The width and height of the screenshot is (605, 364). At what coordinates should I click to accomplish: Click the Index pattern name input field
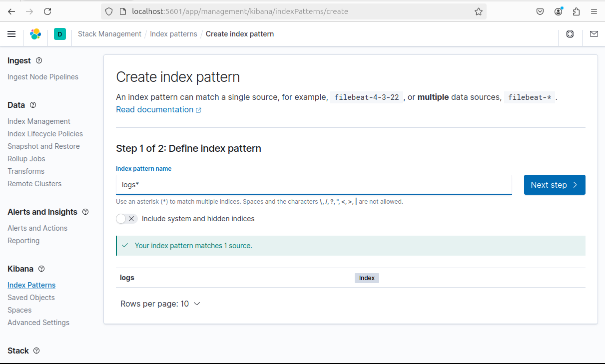(314, 185)
